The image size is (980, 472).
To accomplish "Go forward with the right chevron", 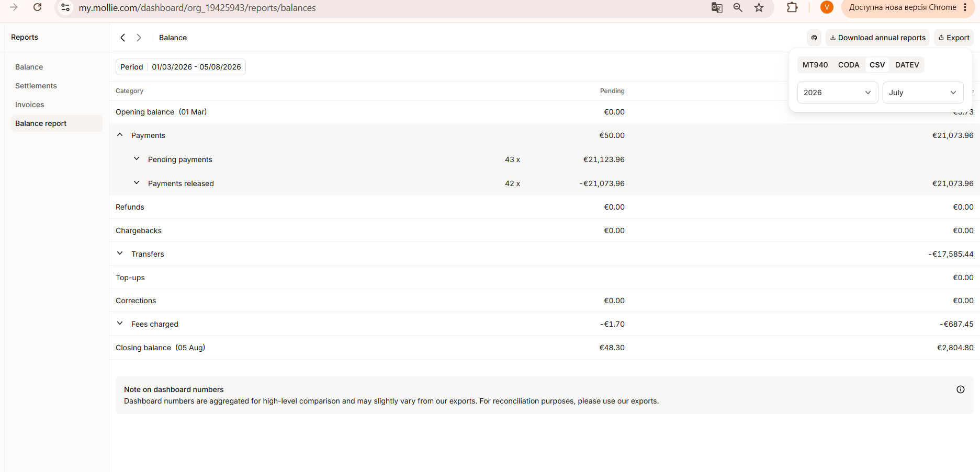I will [x=139, y=38].
